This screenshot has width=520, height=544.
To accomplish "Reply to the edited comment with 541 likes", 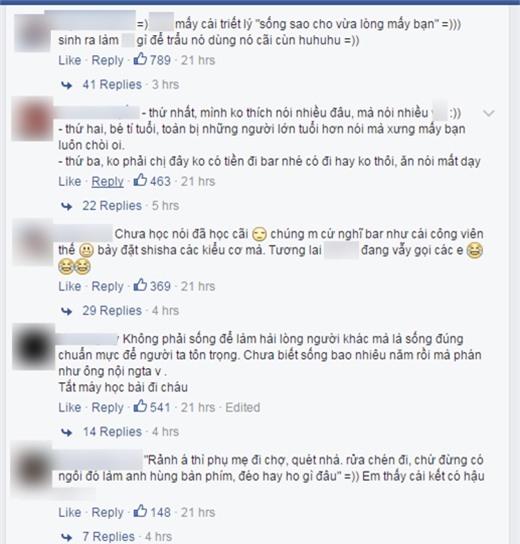I will click(108, 407).
